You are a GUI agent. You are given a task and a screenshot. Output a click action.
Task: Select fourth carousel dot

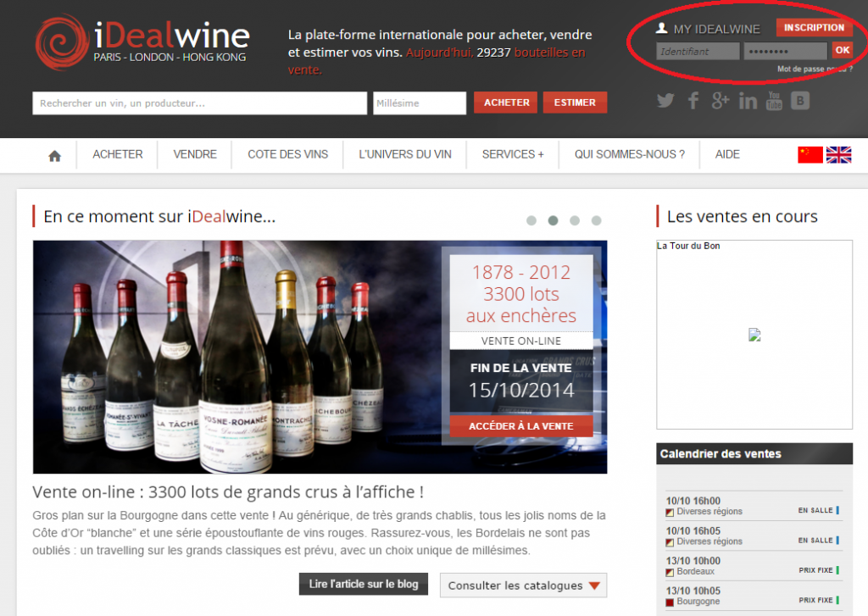[596, 220]
